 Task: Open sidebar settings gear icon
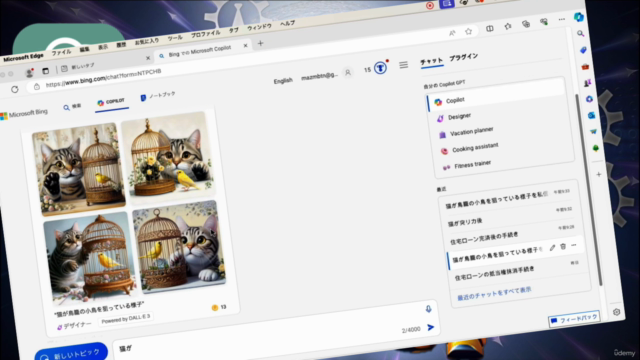coord(616,312)
